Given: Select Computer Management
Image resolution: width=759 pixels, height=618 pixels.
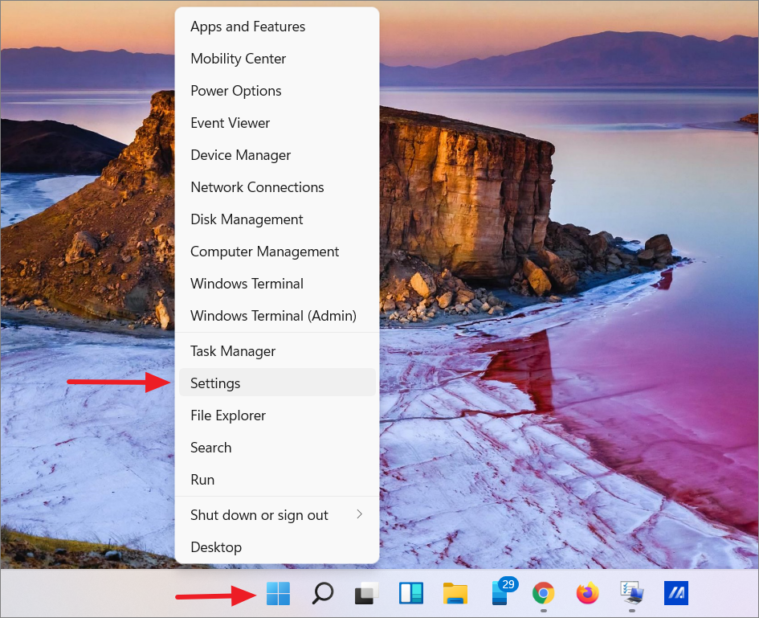Looking at the screenshot, I should tap(277, 252).
